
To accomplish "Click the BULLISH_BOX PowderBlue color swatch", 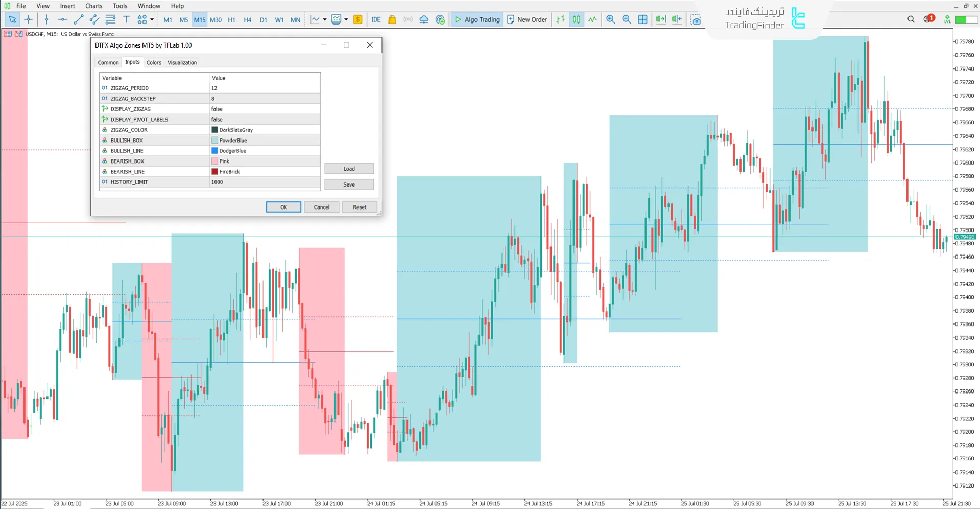I will click(215, 140).
